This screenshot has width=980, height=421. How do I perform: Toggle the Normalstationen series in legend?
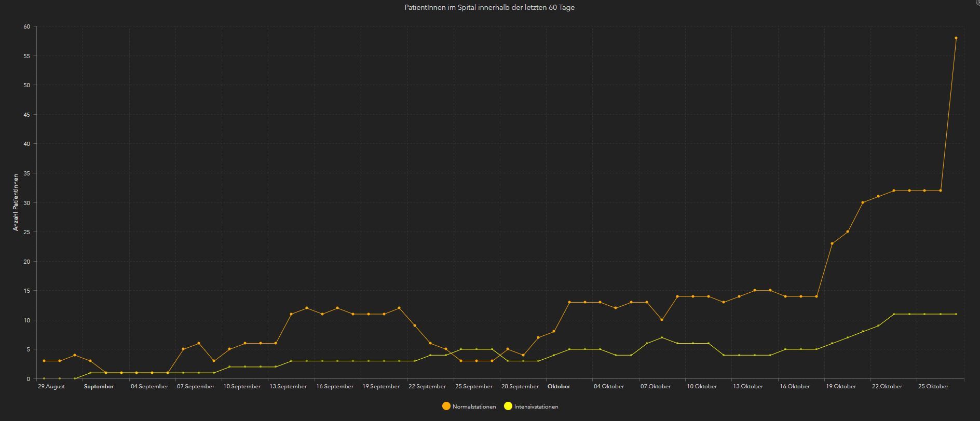pos(474,406)
